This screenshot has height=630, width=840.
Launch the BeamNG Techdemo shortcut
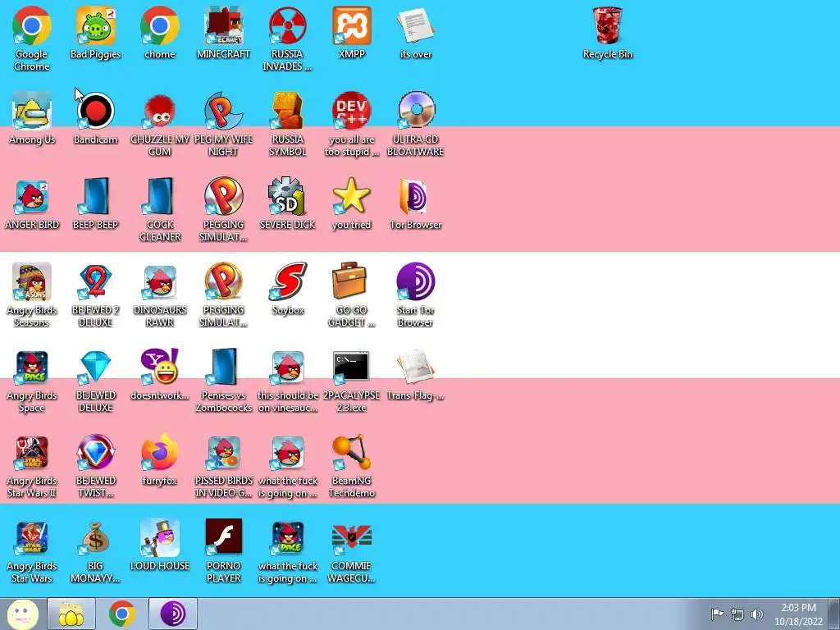(x=351, y=466)
